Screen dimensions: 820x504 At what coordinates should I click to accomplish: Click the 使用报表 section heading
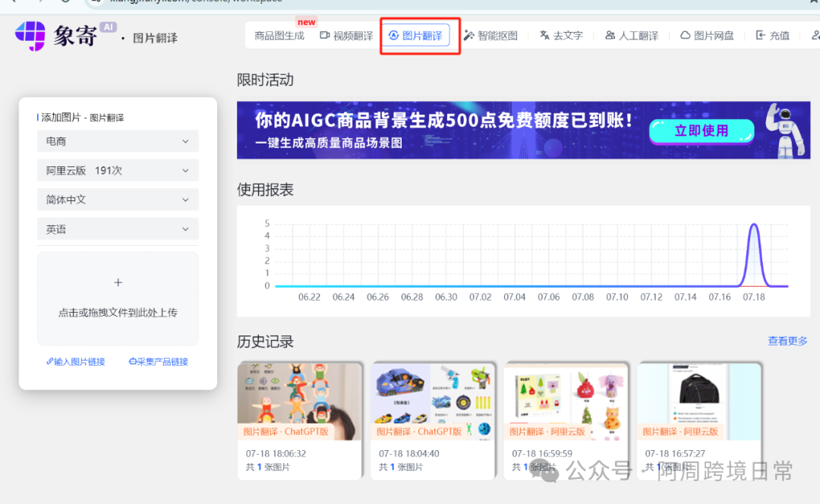click(x=265, y=190)
